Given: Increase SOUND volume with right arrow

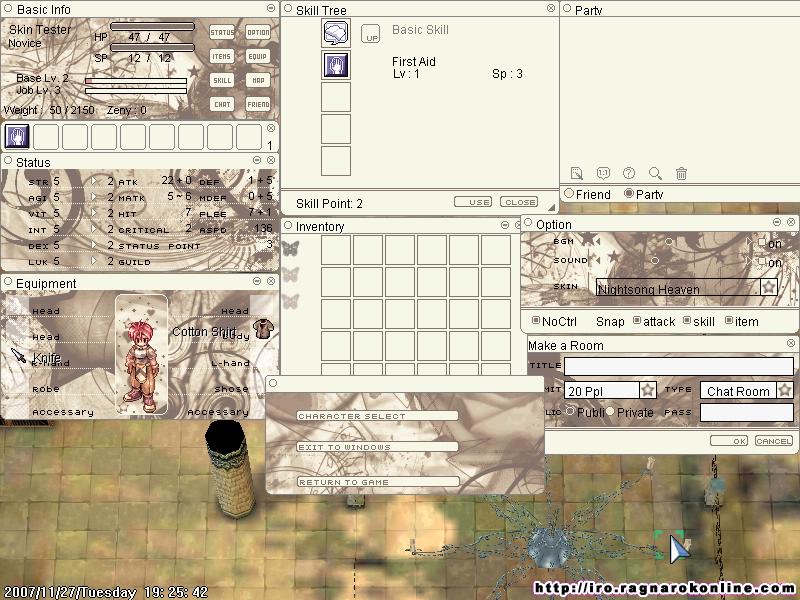Looking at the screenshot, I should [x=749, y=260].
